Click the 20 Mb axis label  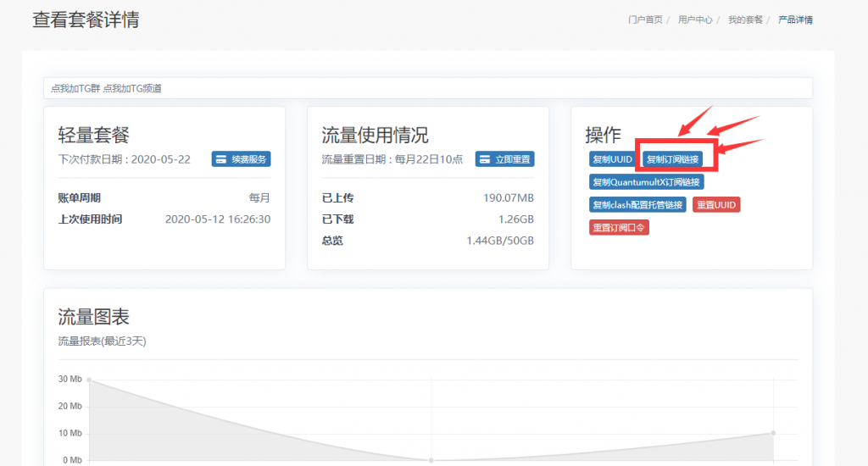tap(70, 406)
